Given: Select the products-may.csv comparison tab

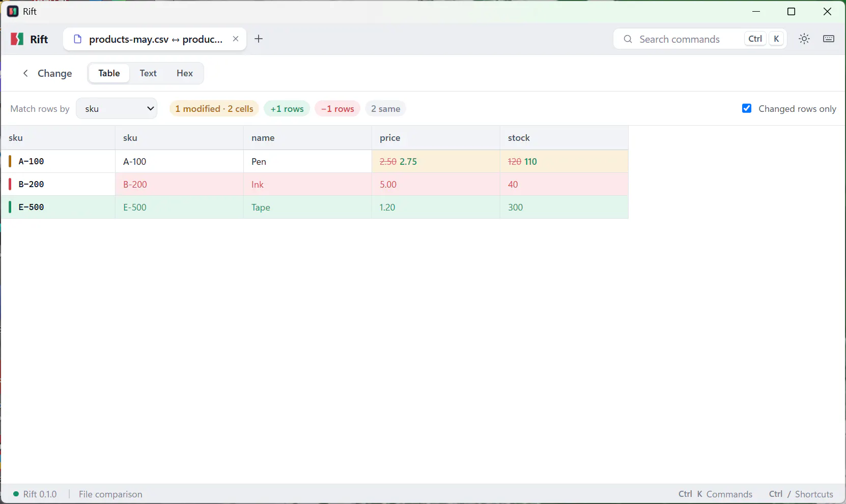Looking at the screenshot, I should pos(155,39).
